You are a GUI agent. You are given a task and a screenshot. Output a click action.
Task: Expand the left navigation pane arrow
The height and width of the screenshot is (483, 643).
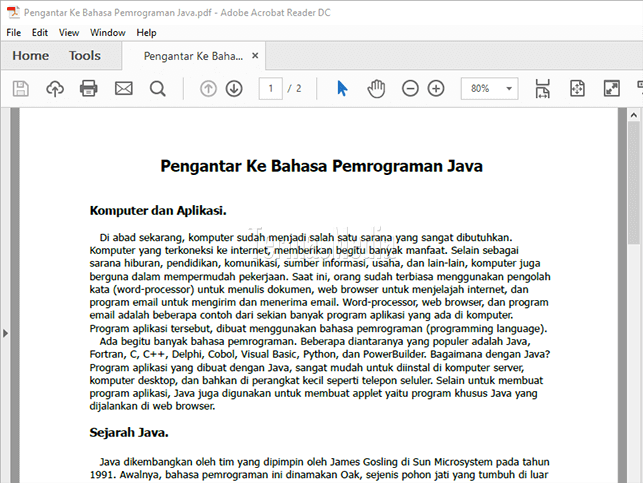5,333
